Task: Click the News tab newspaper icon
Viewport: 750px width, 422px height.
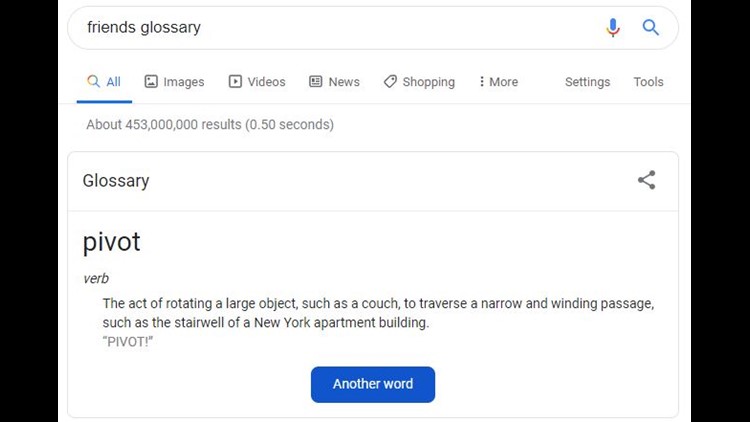Action: point(316,81)
